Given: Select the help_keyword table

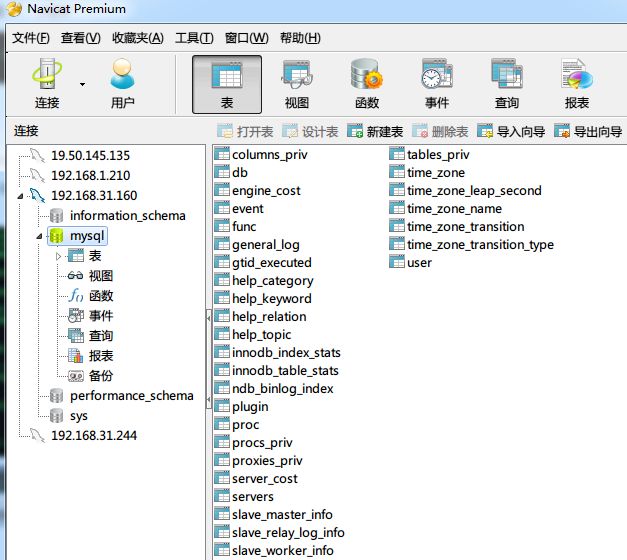Looking at the screenshot, I should pyautogui.click(x=272, y=298).
